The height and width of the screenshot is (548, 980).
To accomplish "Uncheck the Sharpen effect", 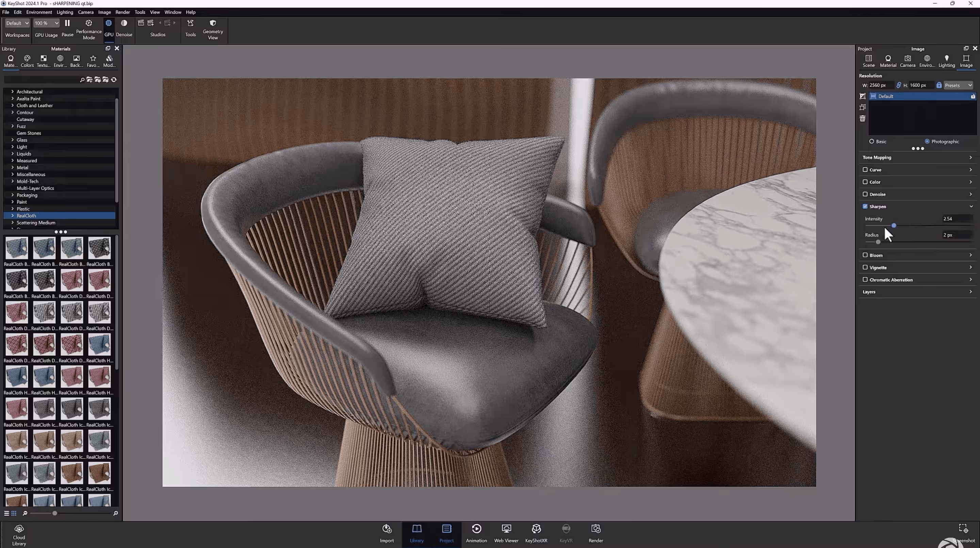I will 865,206.
